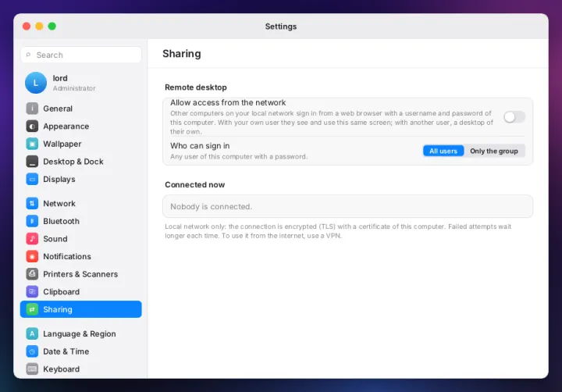Click the Nobody is connected box
The width and height of the screenshot is (562, 392).
[x=347, y=207]
